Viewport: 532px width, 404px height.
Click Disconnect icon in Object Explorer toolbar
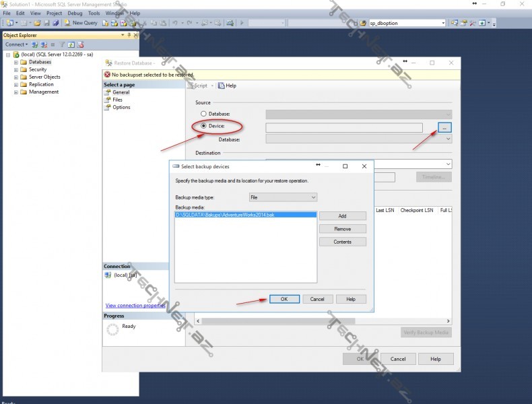click(44, 44)
